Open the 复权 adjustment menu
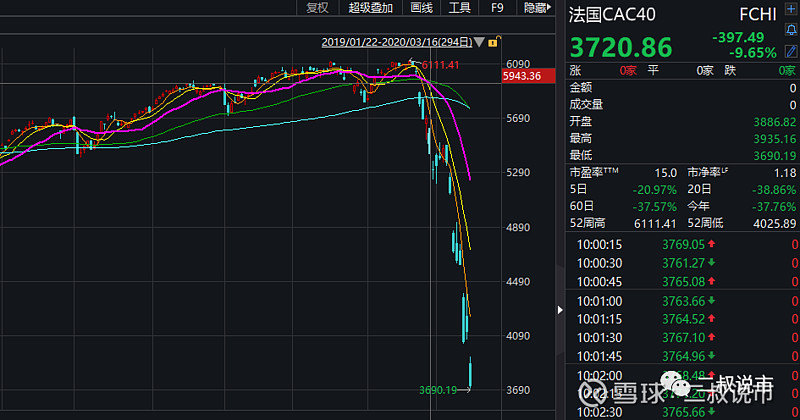The height and width of the screenshot is (420, 800). click(317, 8)
